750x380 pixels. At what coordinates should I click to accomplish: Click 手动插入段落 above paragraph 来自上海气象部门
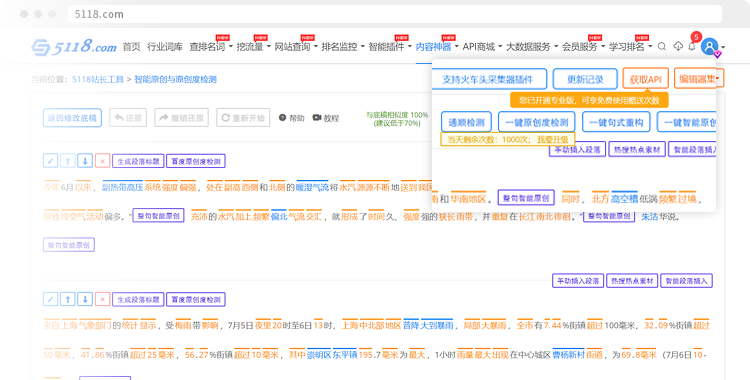[578, 280]
